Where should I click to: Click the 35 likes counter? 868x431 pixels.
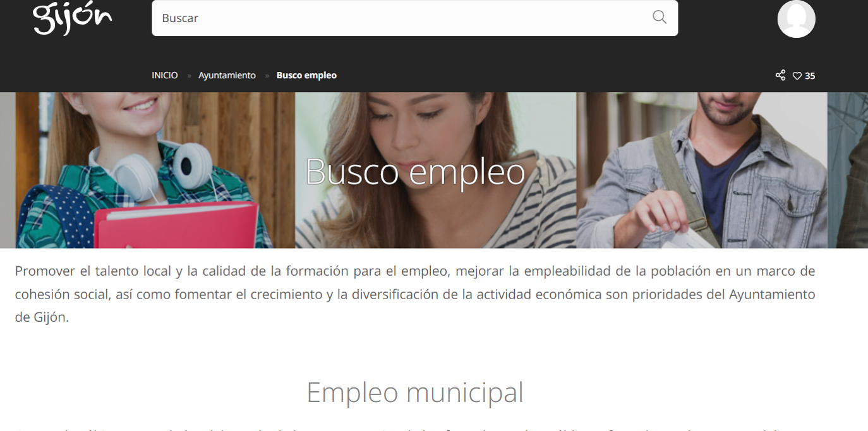coord(810,76)
